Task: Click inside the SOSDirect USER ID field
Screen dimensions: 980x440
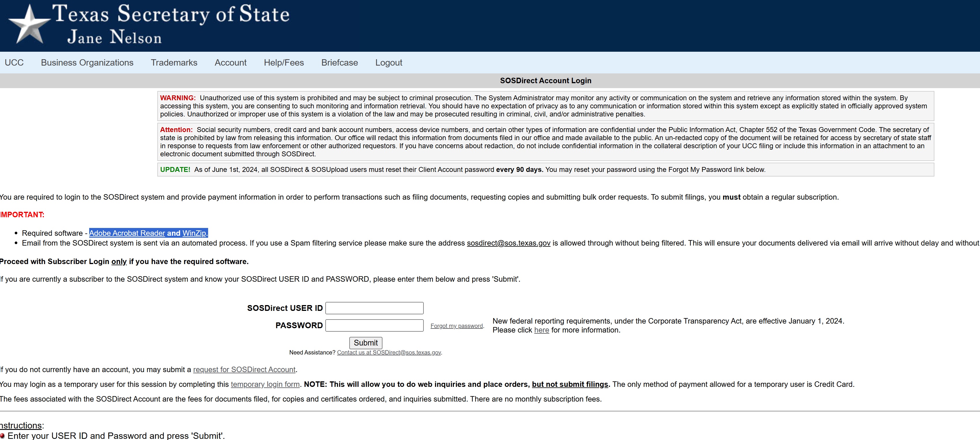Action: 374,308
